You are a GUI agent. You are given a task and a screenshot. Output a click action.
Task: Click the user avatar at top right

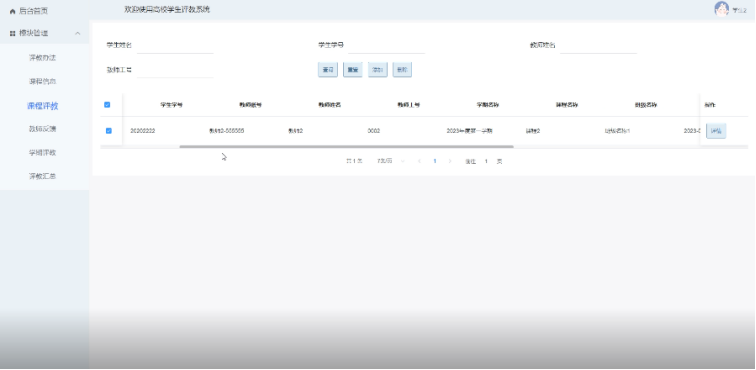click(721, 9)
